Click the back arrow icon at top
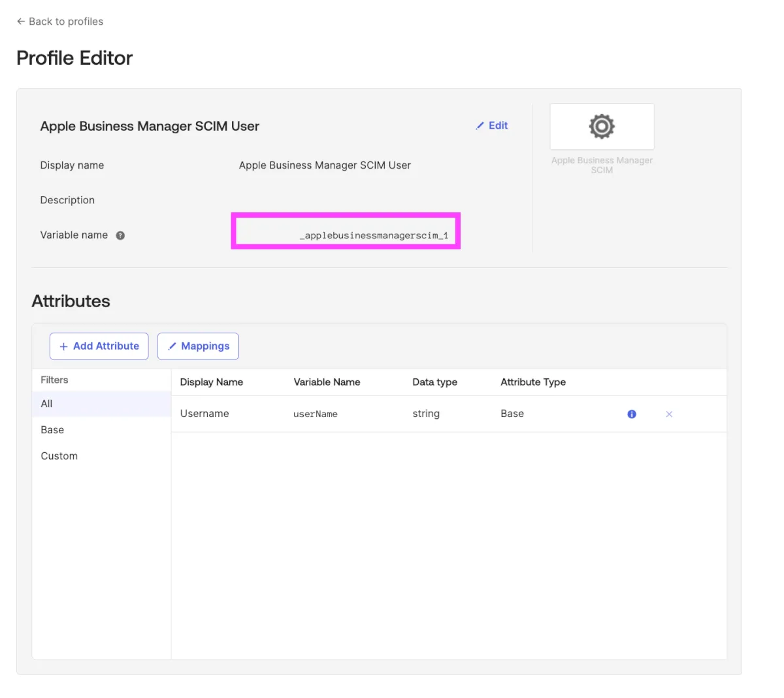The image size is (784, 698). point(21,22)
